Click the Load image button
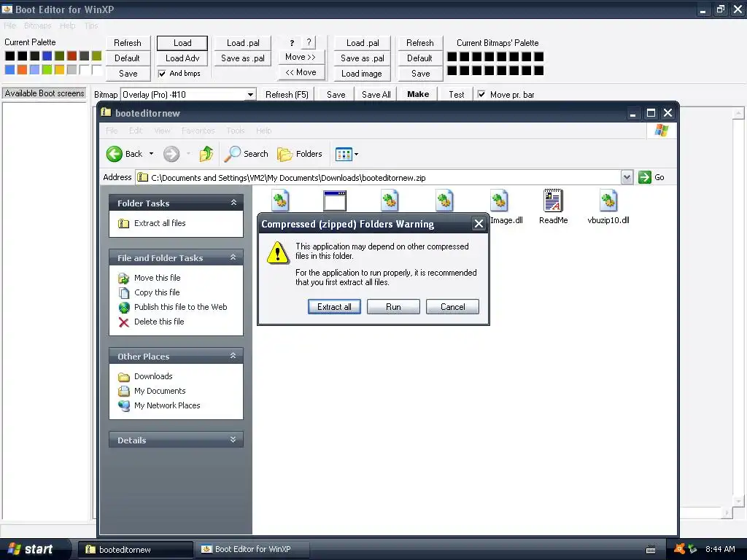 (x=362, y=74)
